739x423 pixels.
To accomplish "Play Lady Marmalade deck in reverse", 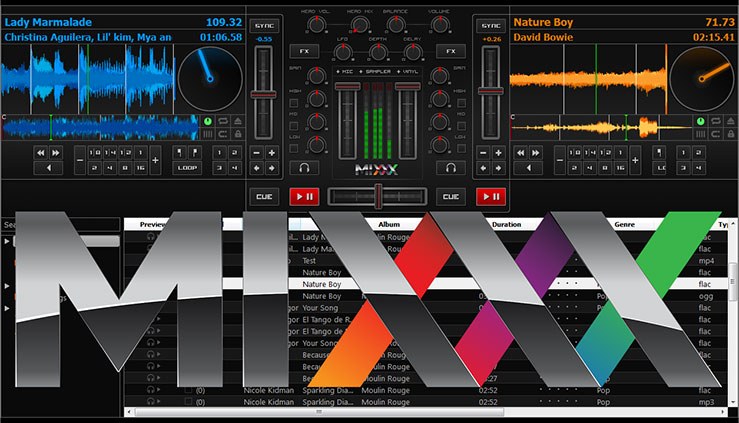I will (49, 168).
